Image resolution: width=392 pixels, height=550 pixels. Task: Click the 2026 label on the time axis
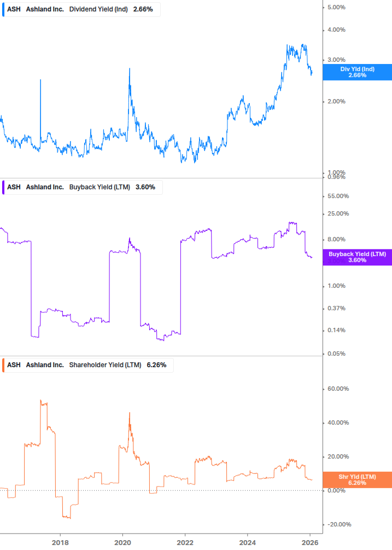click(x=310, y=543)
